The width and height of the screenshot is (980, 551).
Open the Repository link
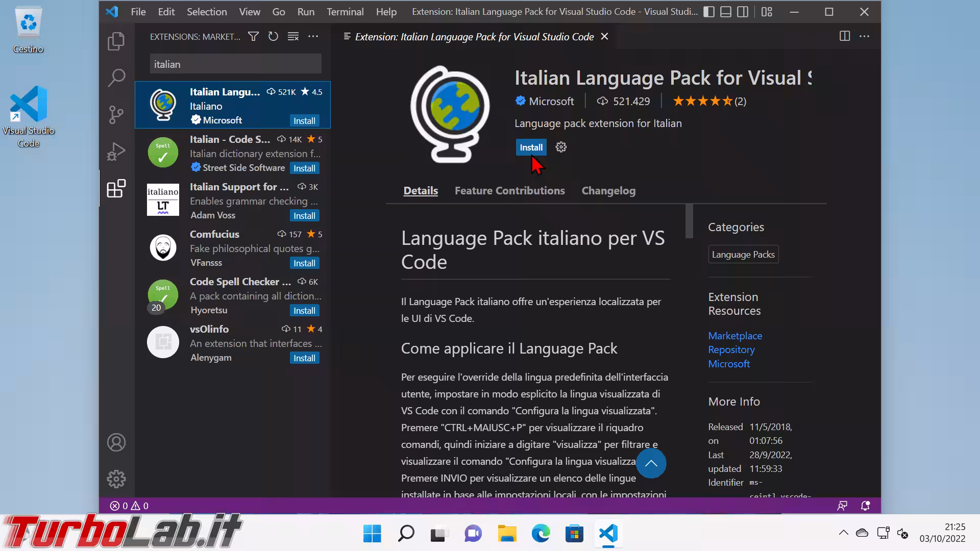tap(731, 350)
